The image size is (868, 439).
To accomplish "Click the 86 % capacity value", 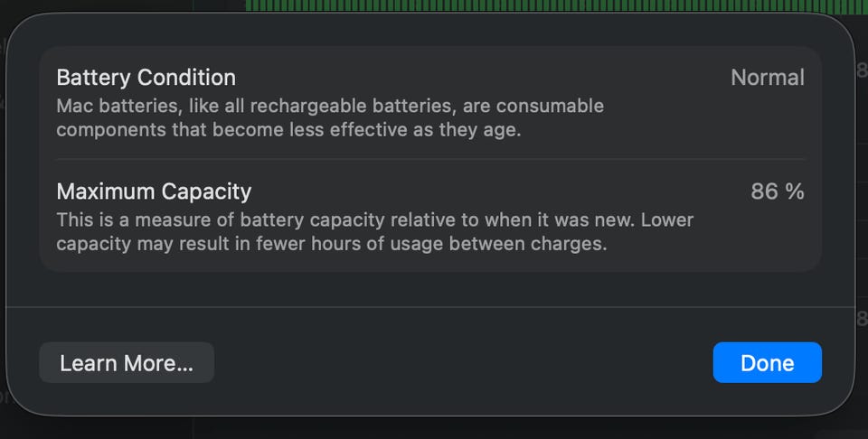I will (778, 191).
